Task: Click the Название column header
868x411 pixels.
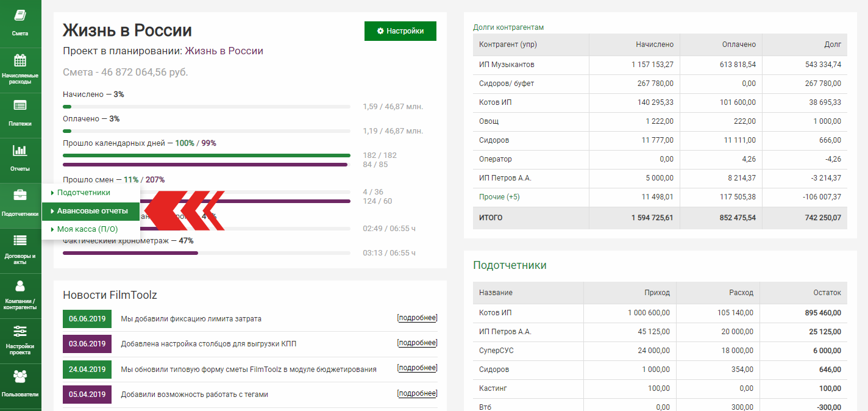Action: [x=528, y=293]
